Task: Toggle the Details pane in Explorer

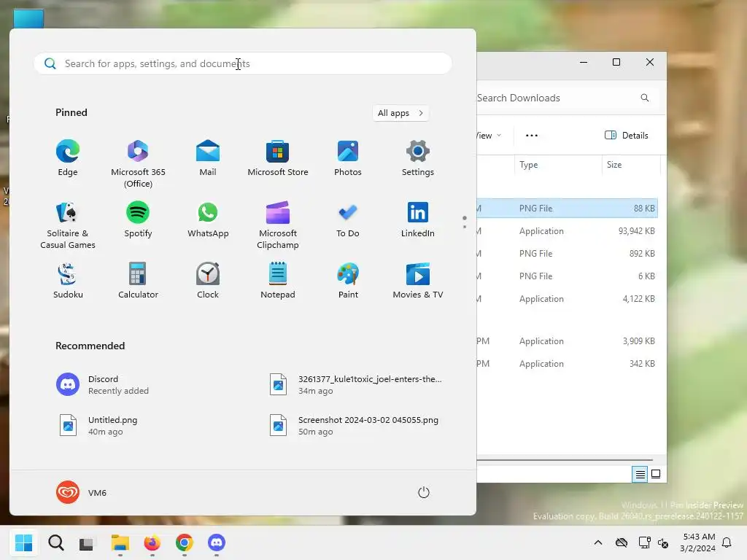Action: click(626, 135)
